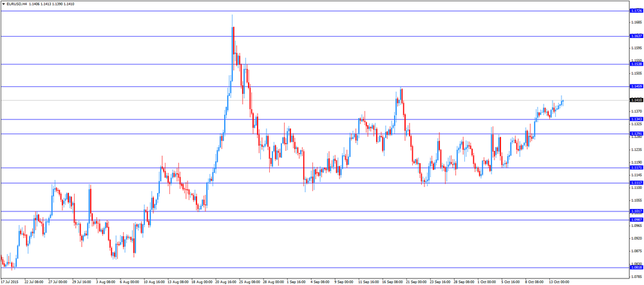This screenshot has width=644, height=285.
Task: Click the 17 Jul 2015 date label
Action: pos(10,282)
